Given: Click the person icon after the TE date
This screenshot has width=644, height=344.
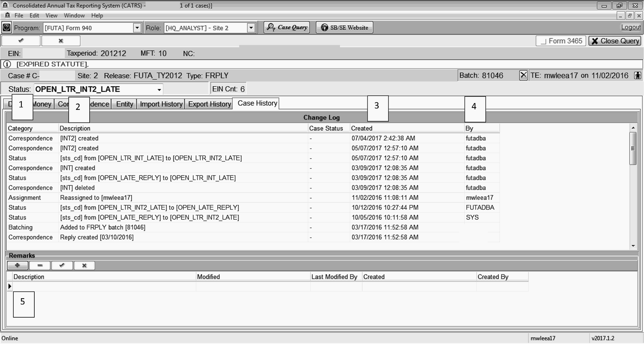Looking at the screenshot, I should click(637, 75).
